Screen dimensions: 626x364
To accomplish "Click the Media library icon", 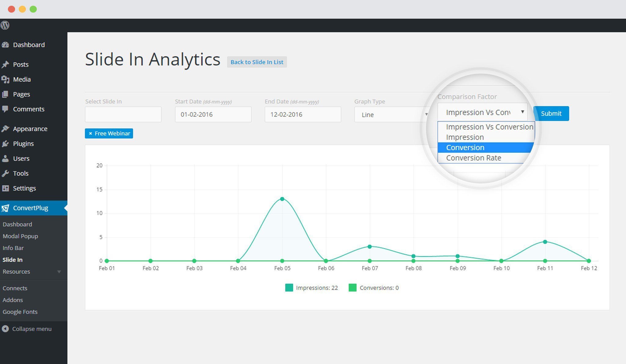I will click(5, 79).
